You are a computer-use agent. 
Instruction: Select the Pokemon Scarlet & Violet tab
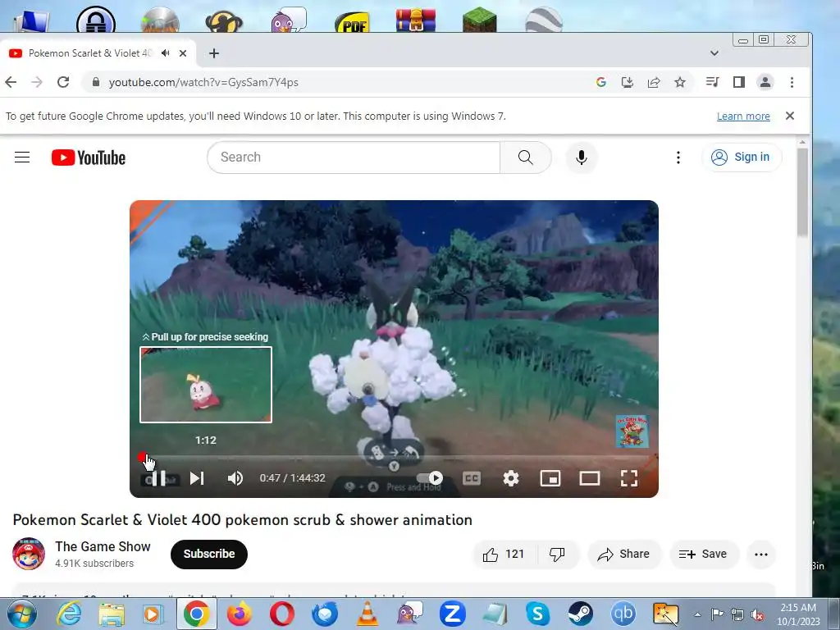click(x=89, y=53)
